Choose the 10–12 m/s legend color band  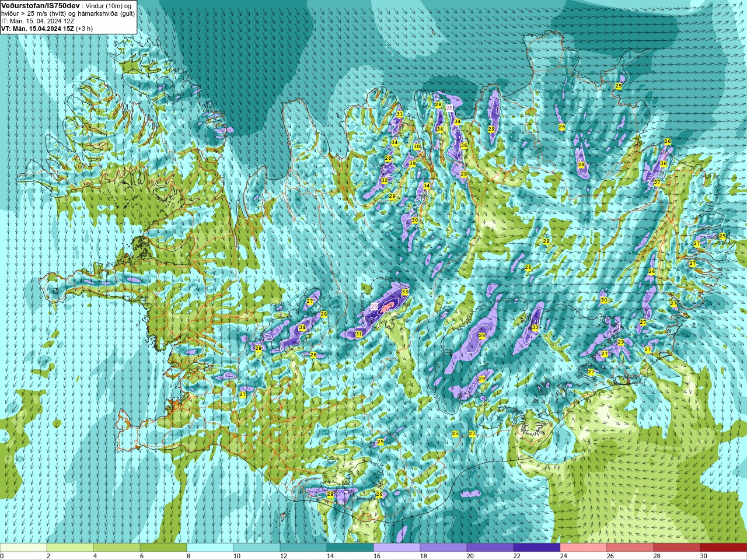(x=257, y=548)
